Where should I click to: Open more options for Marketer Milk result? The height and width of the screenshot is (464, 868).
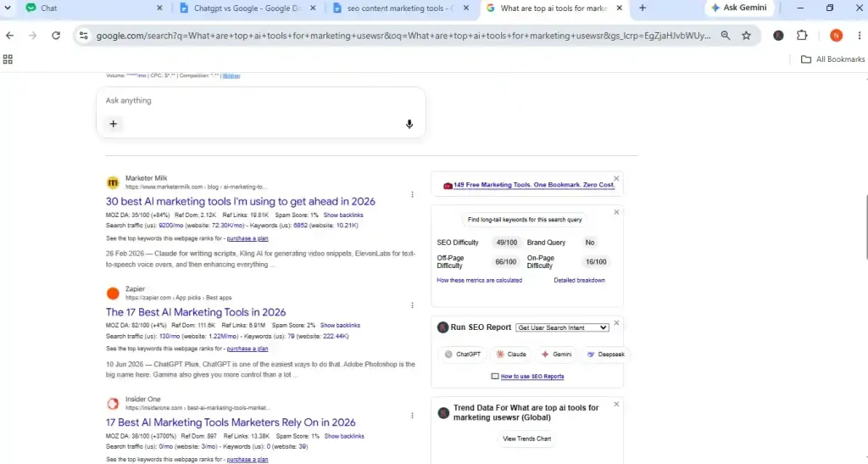[x=413, y=194]
